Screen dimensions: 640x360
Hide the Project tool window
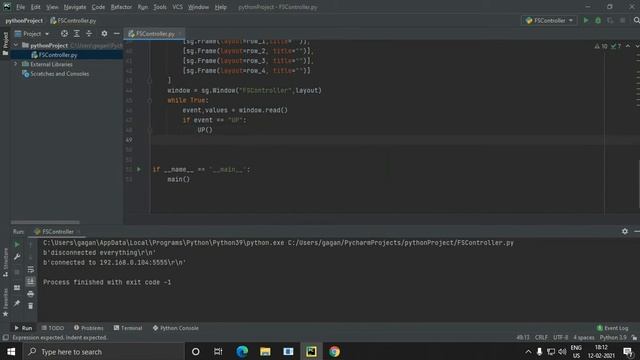tap(117, 33)
